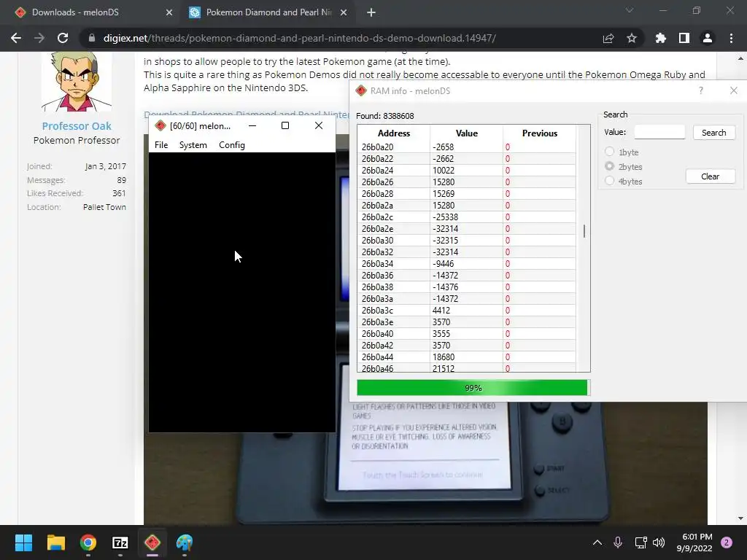The image size is (747, 560).
Task: Switch to Chrome from the taskbar
Action: click(x=88, y=542)
